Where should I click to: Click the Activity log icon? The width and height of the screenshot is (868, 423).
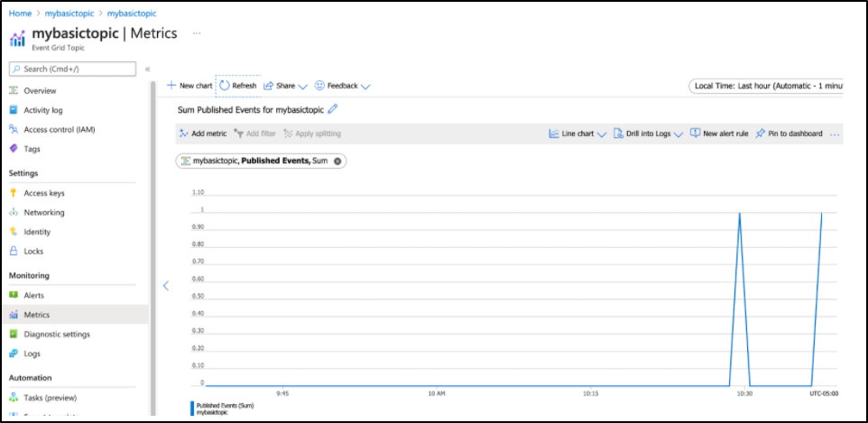14,110
